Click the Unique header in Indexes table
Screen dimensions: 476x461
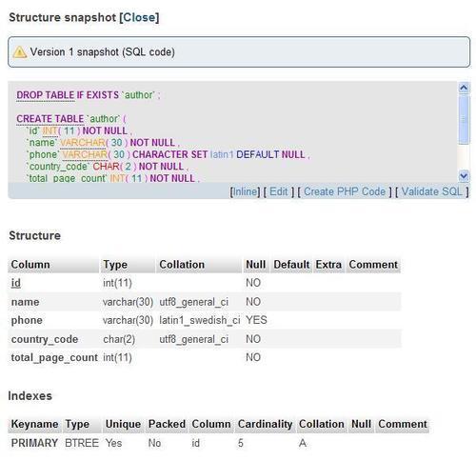coord(123,424)
